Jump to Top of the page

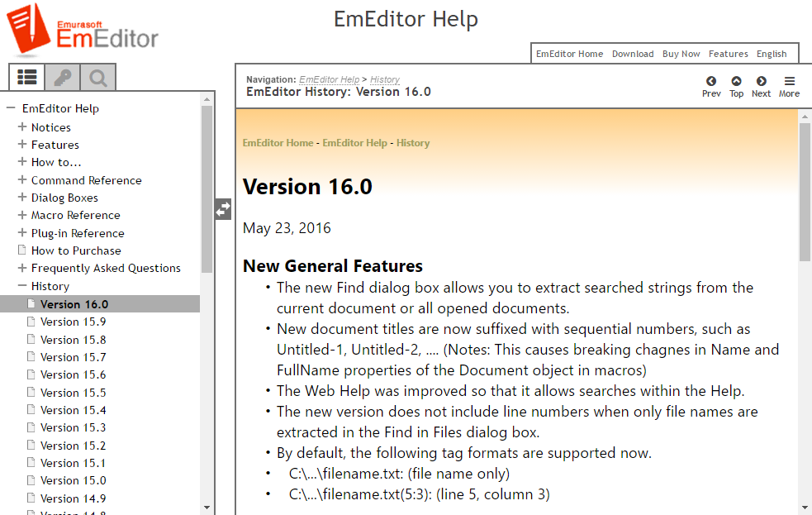coord(736,86)
